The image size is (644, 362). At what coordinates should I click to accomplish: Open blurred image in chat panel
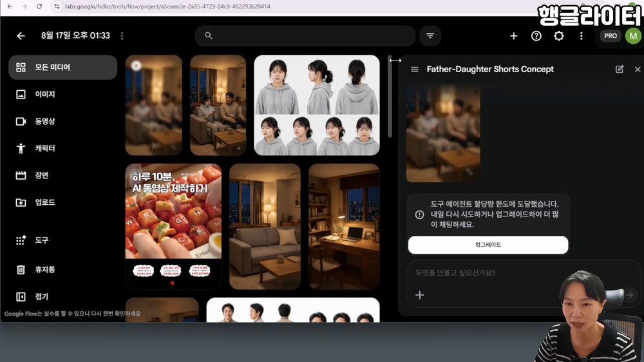(443, 133)
